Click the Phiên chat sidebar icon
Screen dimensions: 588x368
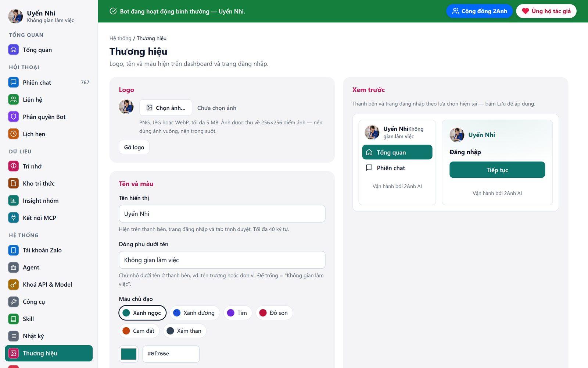(x=14, y=82)
